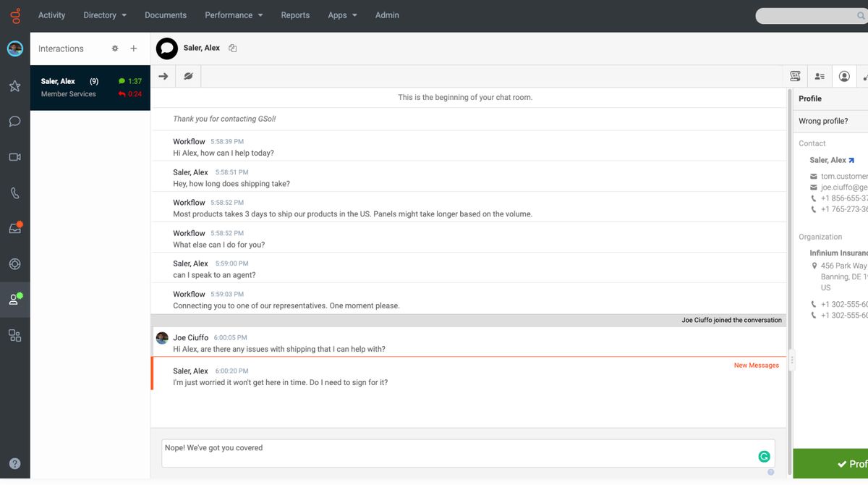Open the Scripts scroll icon in the toolbar
Viewport: 868px width, 485px height.
pos(795,76)
